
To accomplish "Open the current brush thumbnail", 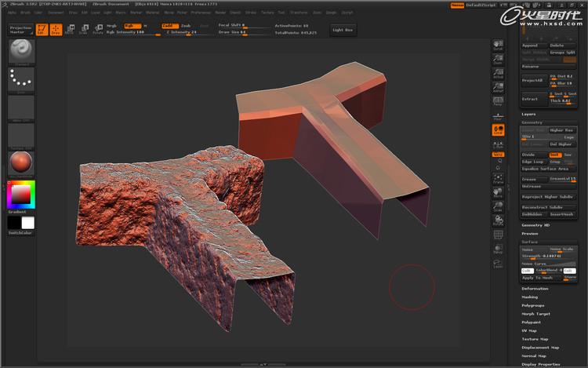I will click(x=21, y=50).
